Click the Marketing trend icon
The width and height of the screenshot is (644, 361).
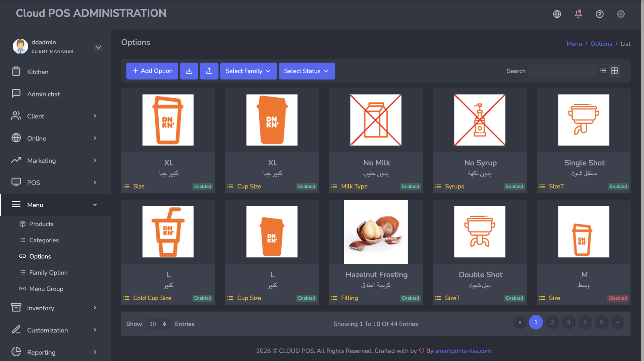[x=16, y=160]
